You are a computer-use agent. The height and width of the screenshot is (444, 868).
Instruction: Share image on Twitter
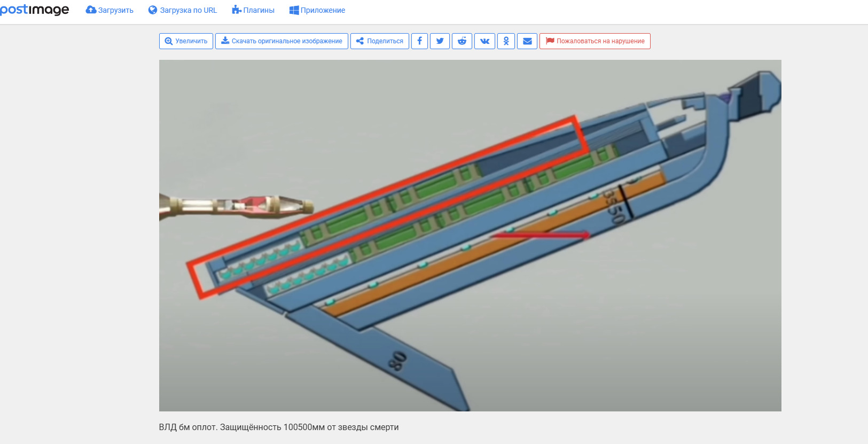coord(440,41)
